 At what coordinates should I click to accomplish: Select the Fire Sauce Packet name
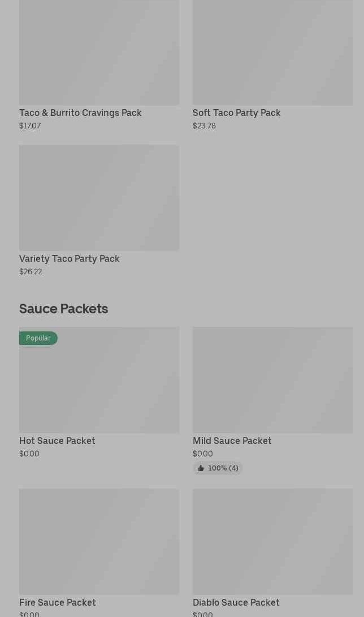pyautogui.click(x=58, y=603)
